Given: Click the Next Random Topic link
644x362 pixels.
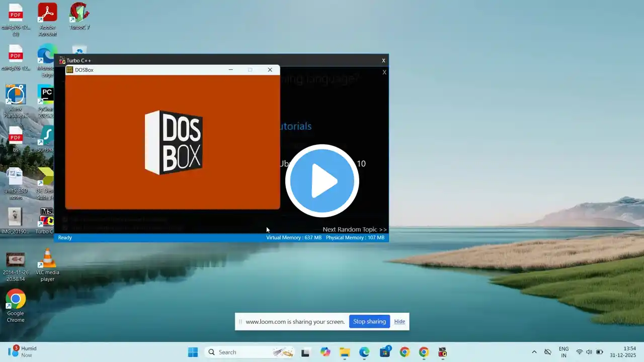Looking at the screenshot, I should click(x=355, y=229).
